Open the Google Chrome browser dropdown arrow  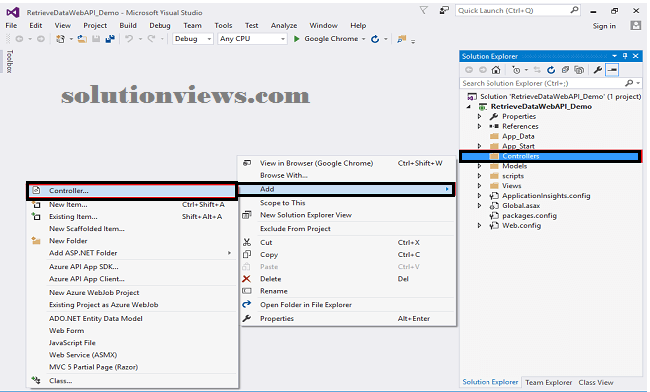tap(364, 39)
